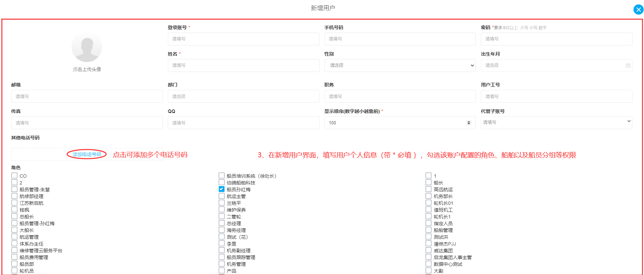Image resolution: width=644 pixels, height=275 pixels.
Task: Enable the 高远航运 role
Action: [x=428, y=189]
